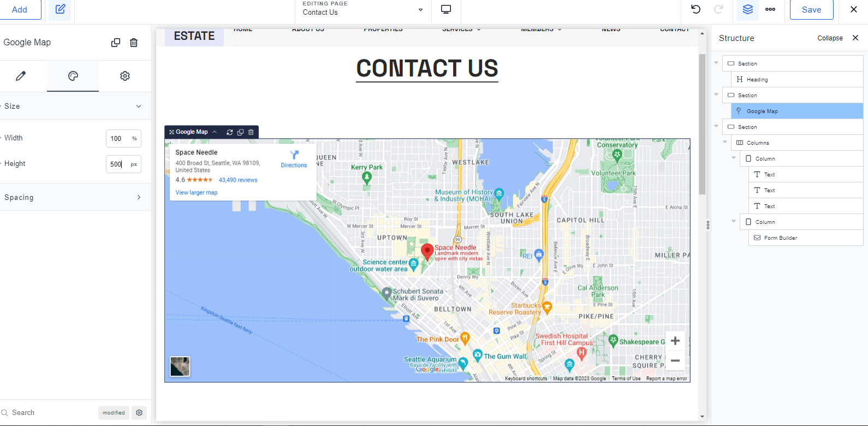Undo the last change
The image size is (868, 426).
coord(695,9)
